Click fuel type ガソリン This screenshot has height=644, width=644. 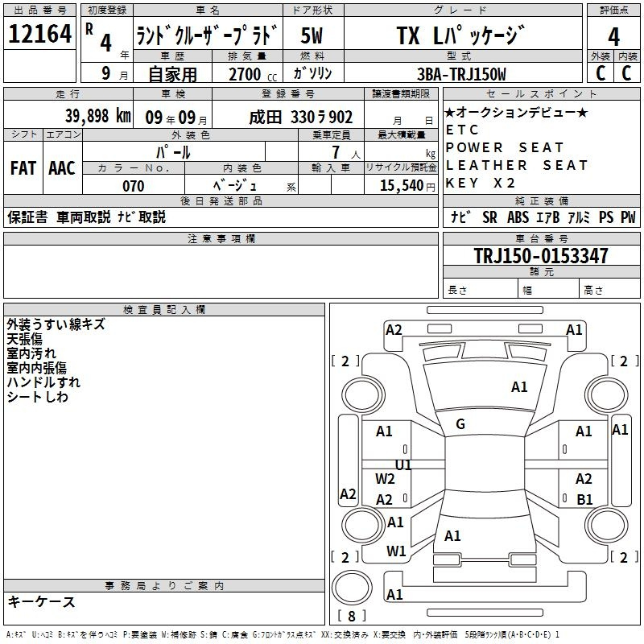pyautogui.click(x=312, y=73)
